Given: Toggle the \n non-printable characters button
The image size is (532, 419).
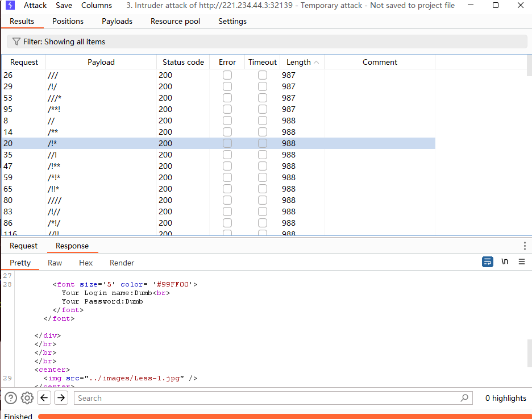Looking at the screenshot, I should tap(505, 262).
